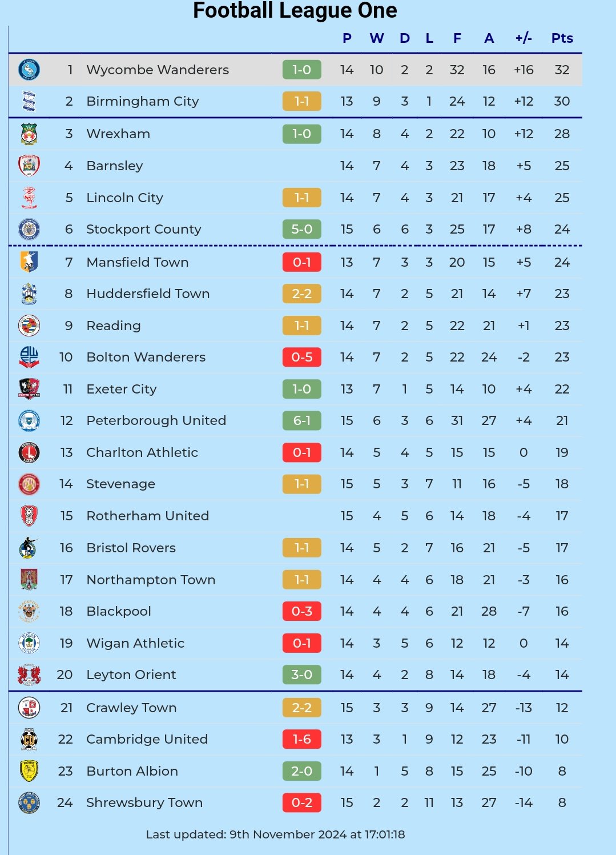Open Shrewsbury Town's 0-2 result badge
Screen dimensions: 616x855
point(301,802)
